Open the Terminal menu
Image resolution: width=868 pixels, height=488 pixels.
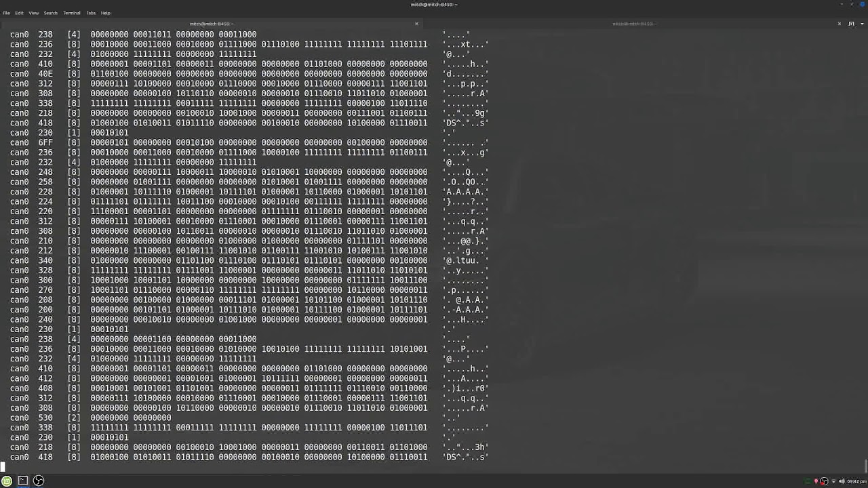72,13
